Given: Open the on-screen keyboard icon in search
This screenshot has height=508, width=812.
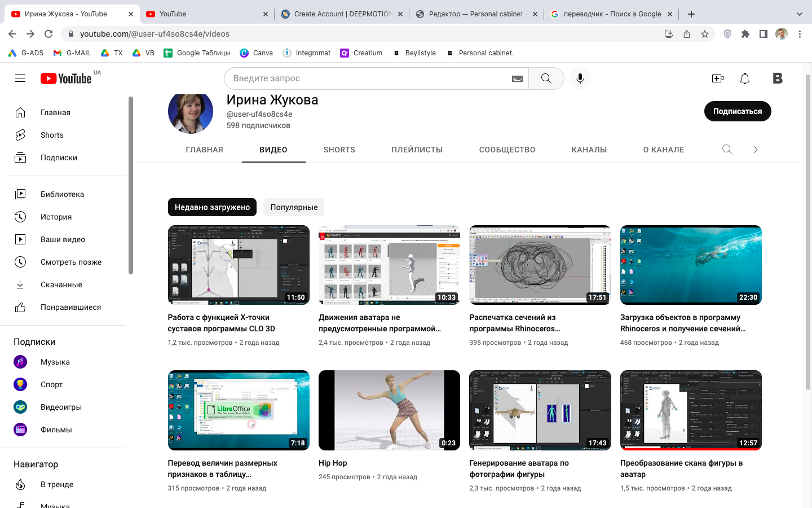Looking at the screenshot, I should [x=517, y=78].
